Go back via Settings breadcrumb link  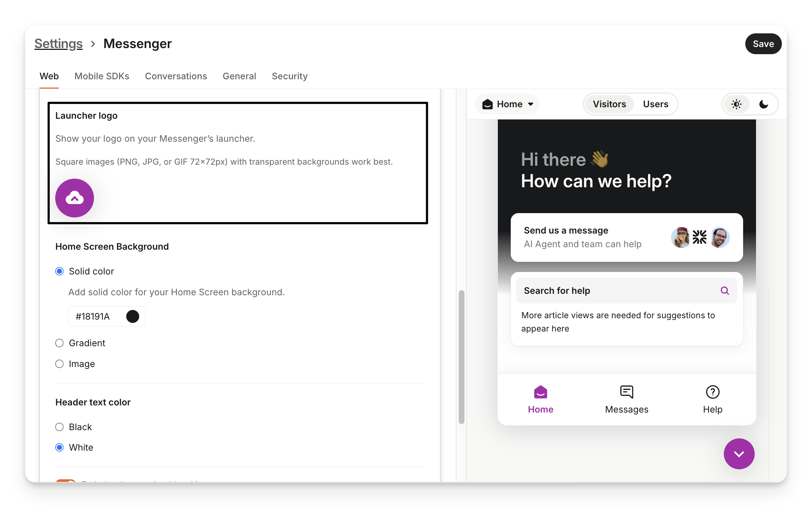click(58, 44)
